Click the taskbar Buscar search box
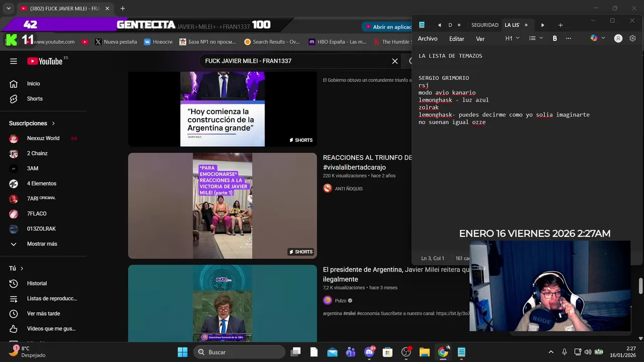This screenshot has width=644, height=362. click(x=239, y=352)
